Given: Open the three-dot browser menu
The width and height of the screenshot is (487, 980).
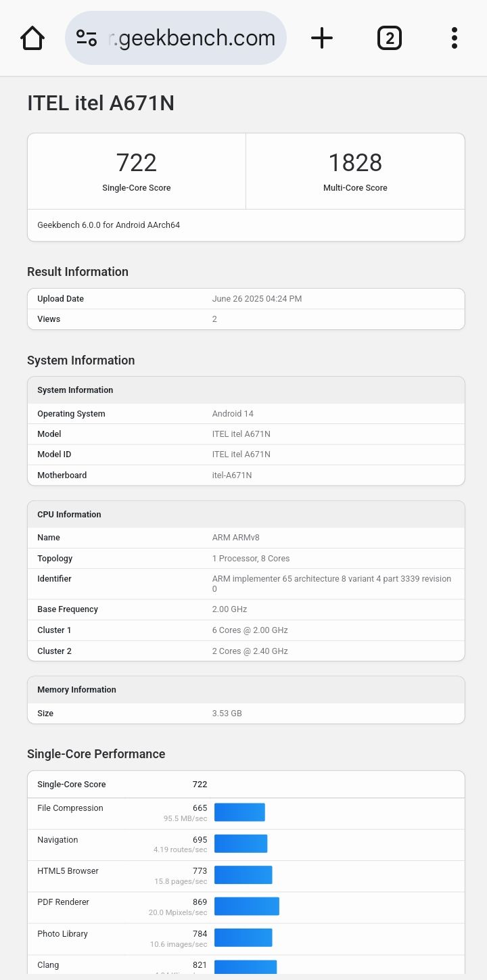Looking at the screenshot, I should click(455, 38).
